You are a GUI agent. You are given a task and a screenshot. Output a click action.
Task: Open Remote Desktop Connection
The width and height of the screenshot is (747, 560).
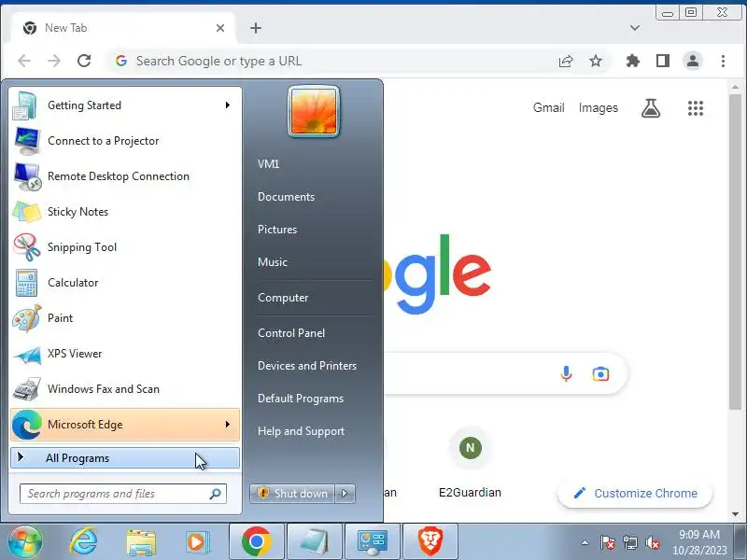click(125, 176)
